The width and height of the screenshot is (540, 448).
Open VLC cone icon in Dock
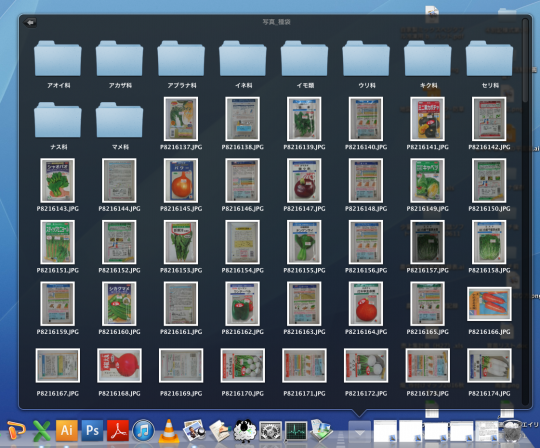click(x=169, y=430)
